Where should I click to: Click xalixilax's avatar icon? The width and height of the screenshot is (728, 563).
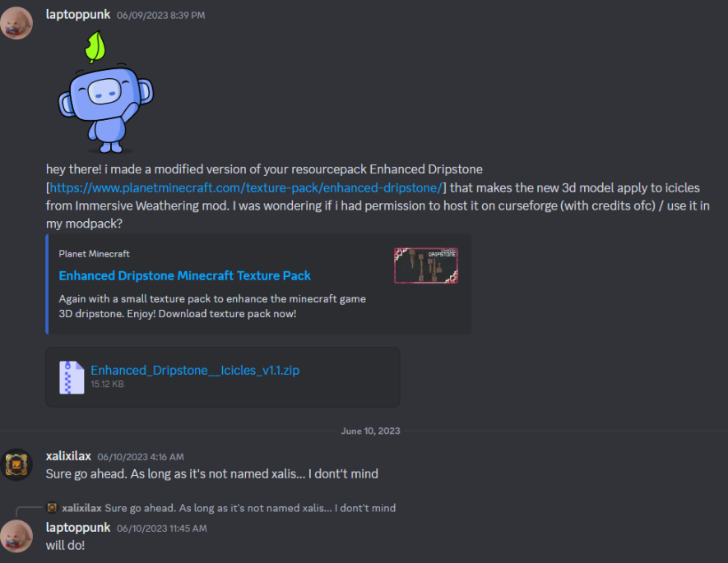[16, 464]
